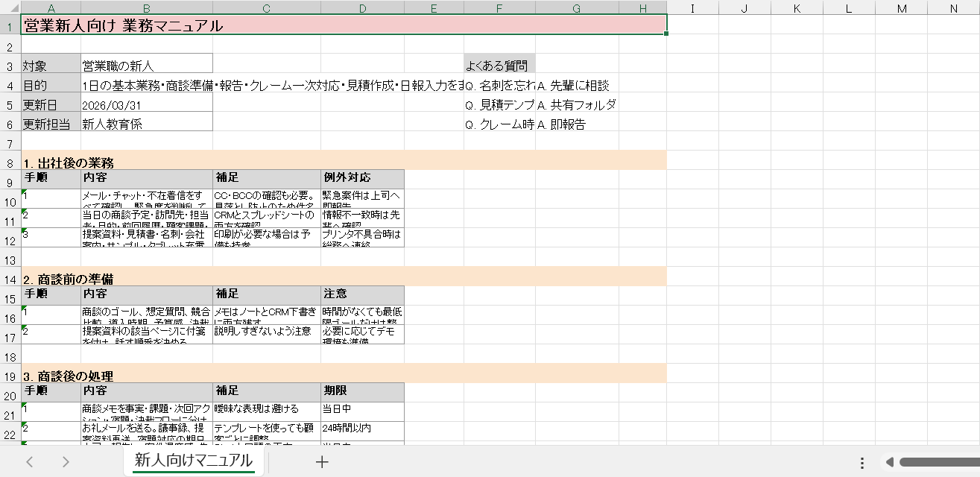Select row header 13
Viewport: 980px width, 477px height.
click(x=10, y=257)
